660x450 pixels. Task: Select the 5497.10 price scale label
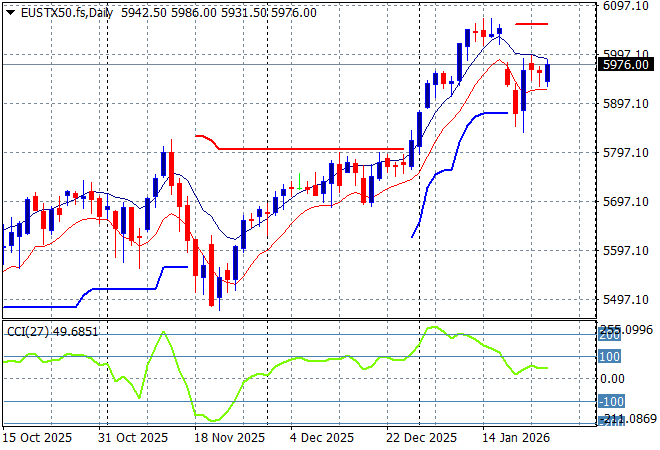pyautogui.click(x=626, y=300)
